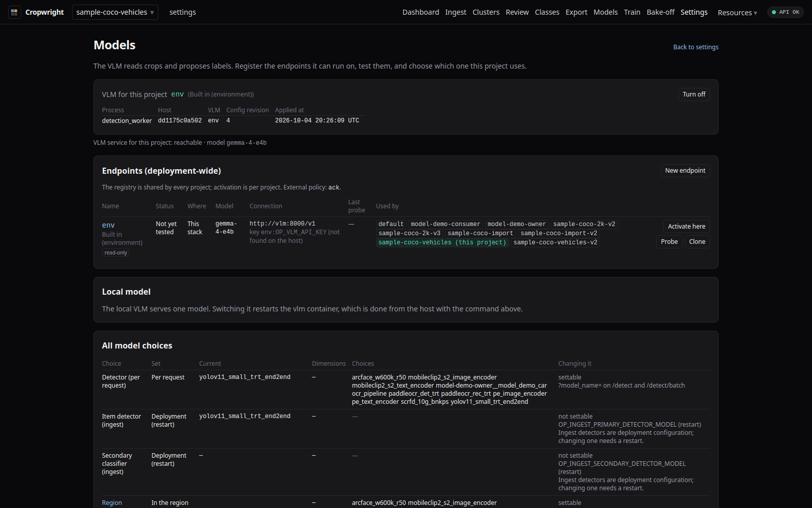Screen dimensions: 812x508
Task: Click the Secondary classifier (ingest) row label
Action: pyautogui.click(x=117, y=464)
